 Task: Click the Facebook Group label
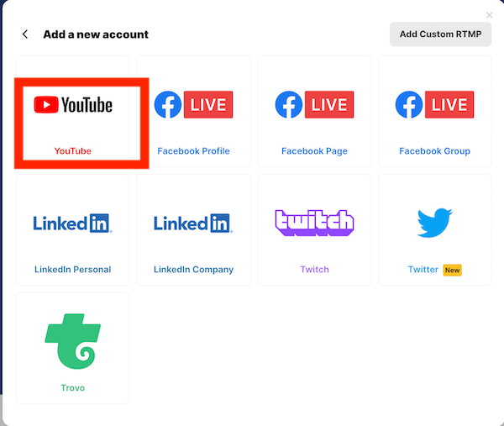(x=434, y=151)
